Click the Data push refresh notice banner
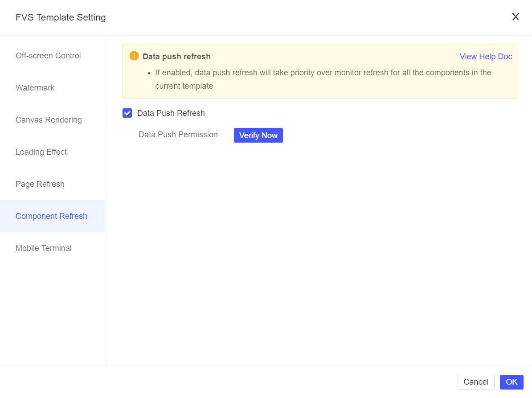This screenshot has height=398, width=532. tap(320, 71)
